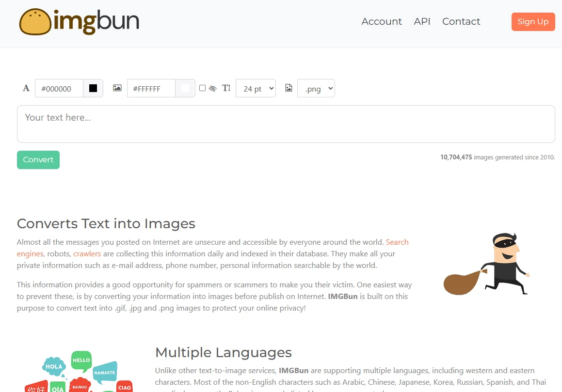Pick the white background color swatch

[185, 89]
